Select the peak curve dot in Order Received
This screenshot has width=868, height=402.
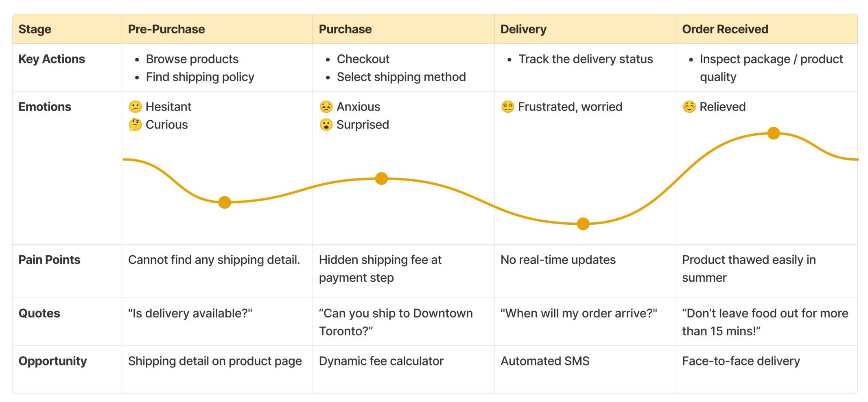(773, 133)
